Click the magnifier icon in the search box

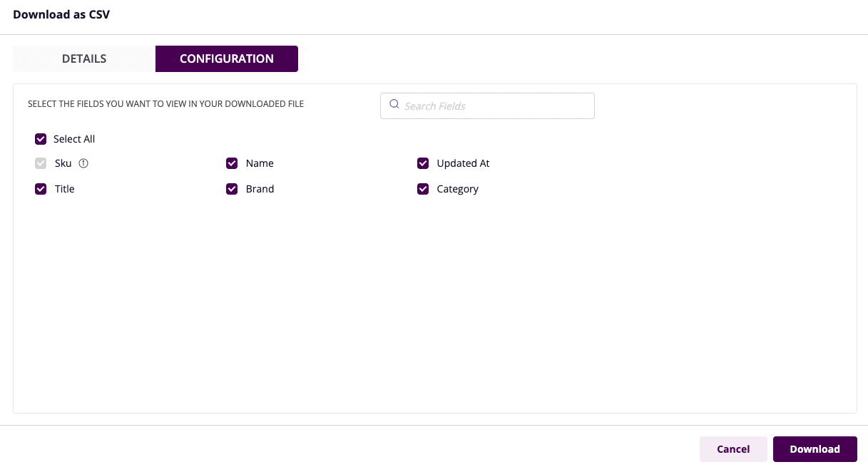(x=394, y=106)
